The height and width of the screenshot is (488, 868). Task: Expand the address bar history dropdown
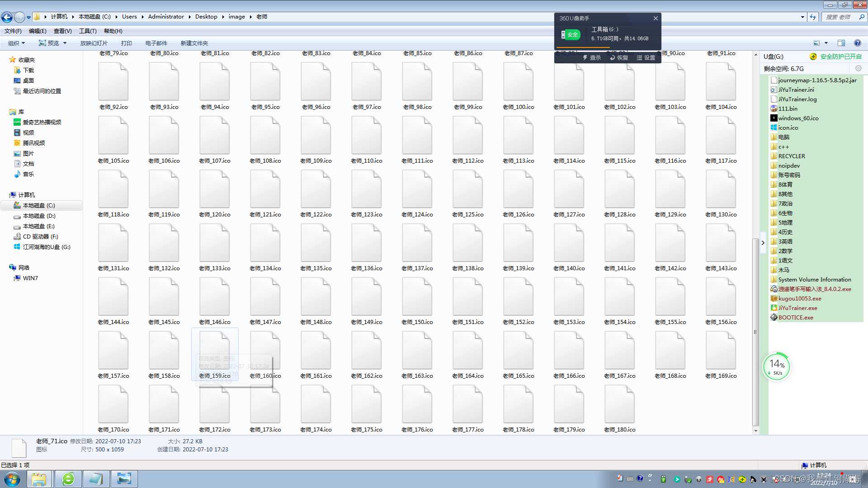coord(802,17)
